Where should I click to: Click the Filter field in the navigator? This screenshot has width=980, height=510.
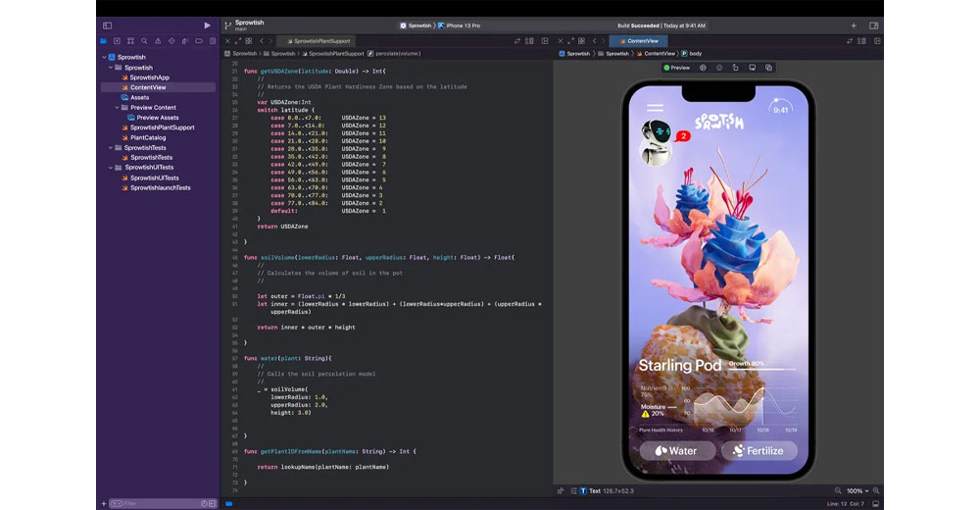coord(157,503)
